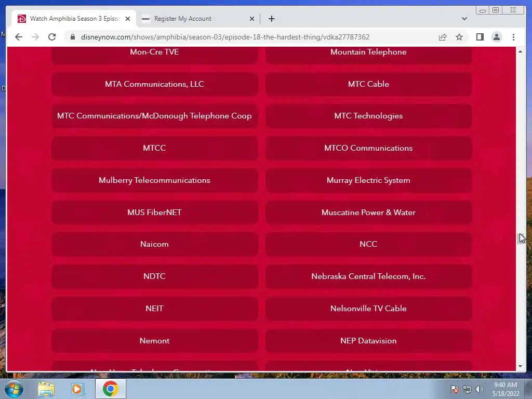Select MTCC provider
Viewport: 532px width, 399px height.
coord(154,148)
